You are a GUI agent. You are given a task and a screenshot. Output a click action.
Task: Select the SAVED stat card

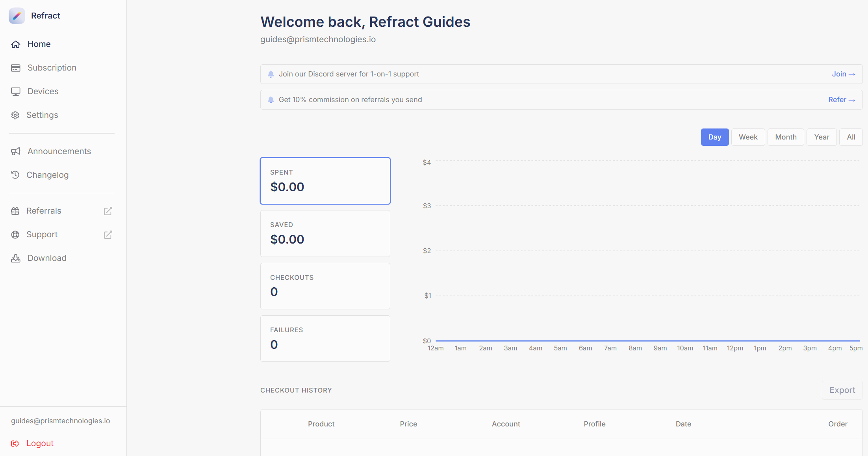[325, 234]
